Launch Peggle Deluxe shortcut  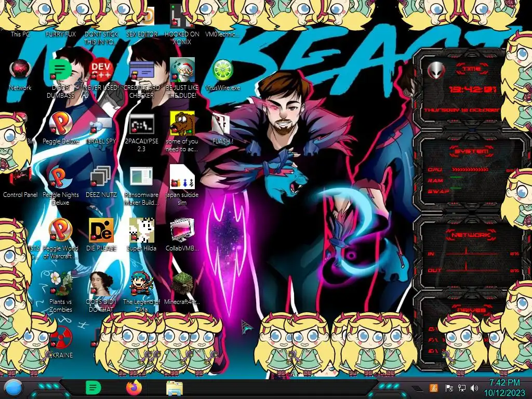(60, 123)
